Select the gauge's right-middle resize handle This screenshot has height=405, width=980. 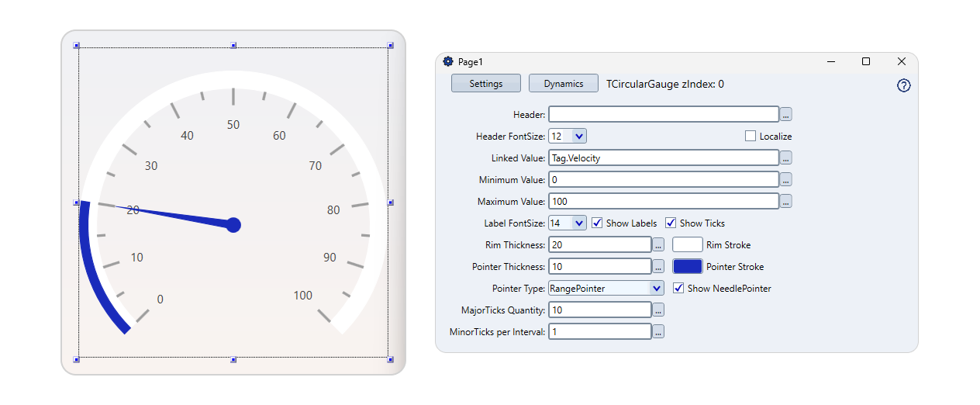[x=391, y=202]
